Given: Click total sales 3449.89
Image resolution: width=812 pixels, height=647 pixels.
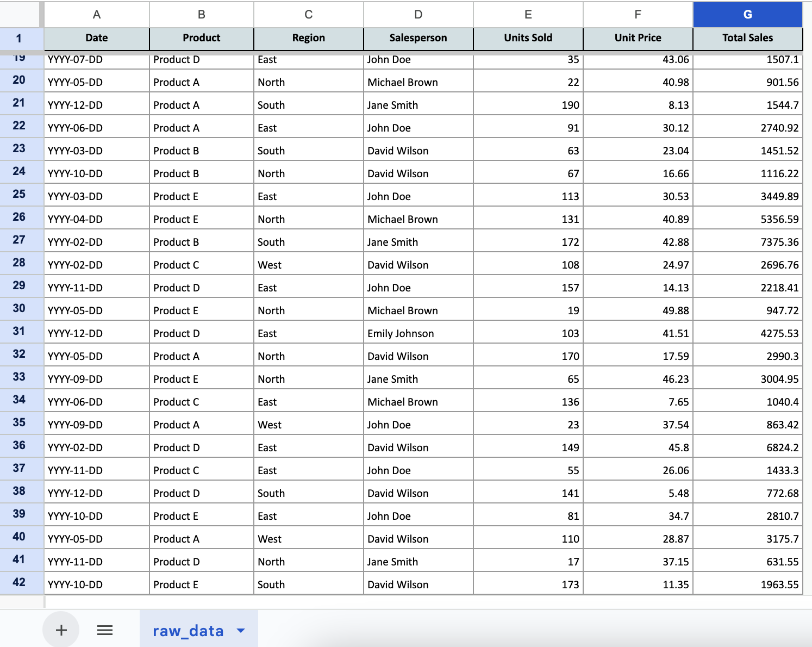Looking at the screenshot, I should pyautogui.click(x=748, y=196).
